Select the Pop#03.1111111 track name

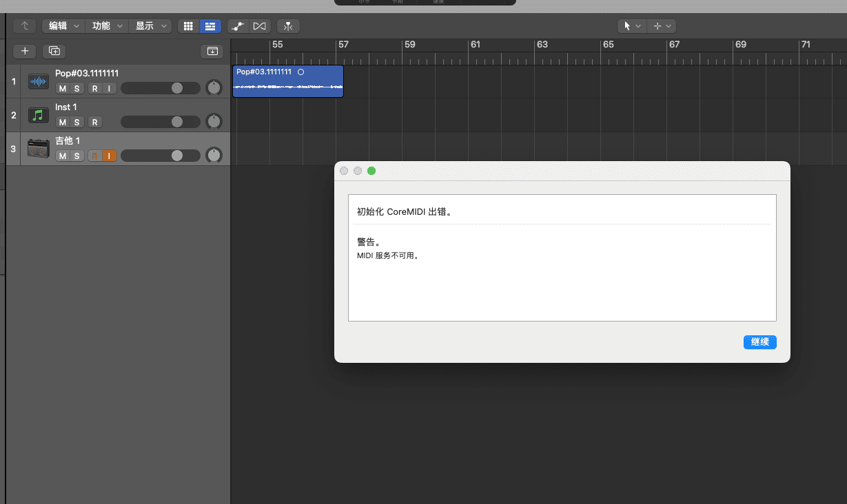click(x=87, y=74)
